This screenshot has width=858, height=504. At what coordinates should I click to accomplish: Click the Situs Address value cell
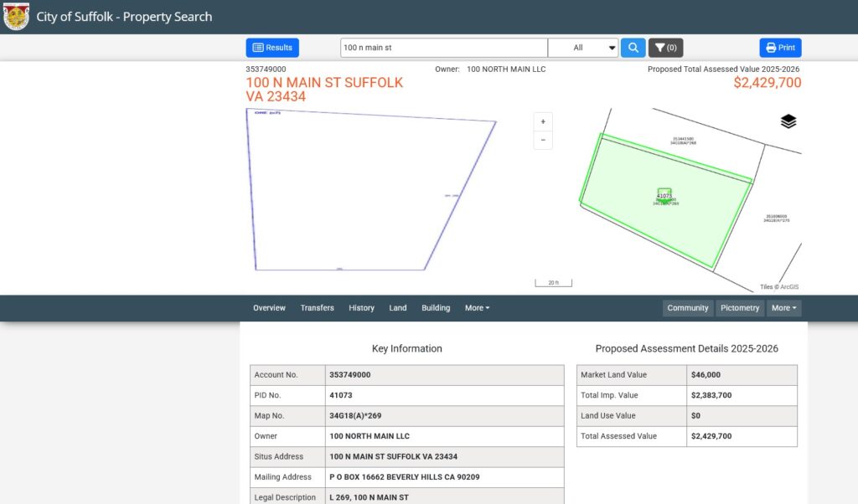(444, 456)
